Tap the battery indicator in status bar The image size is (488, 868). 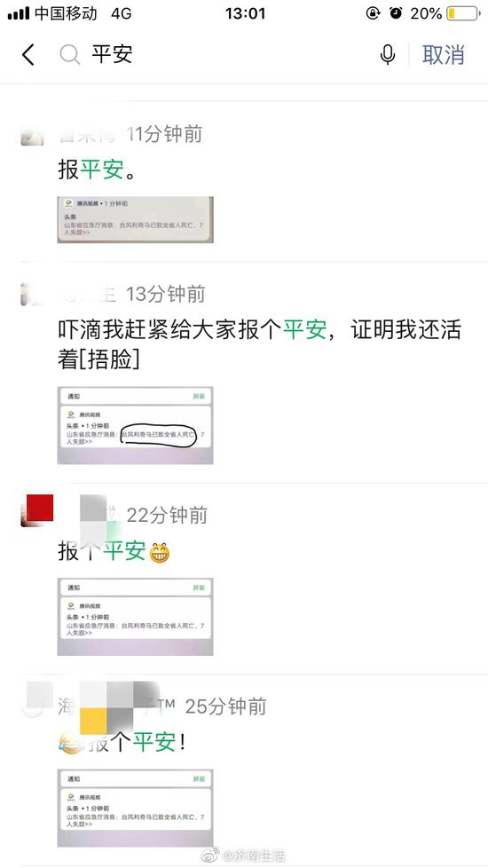463,13
